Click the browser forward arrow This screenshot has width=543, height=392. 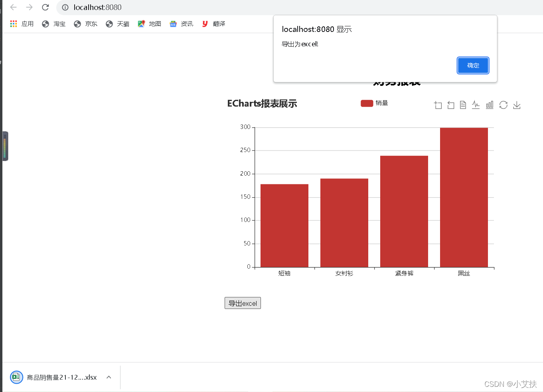29,7
